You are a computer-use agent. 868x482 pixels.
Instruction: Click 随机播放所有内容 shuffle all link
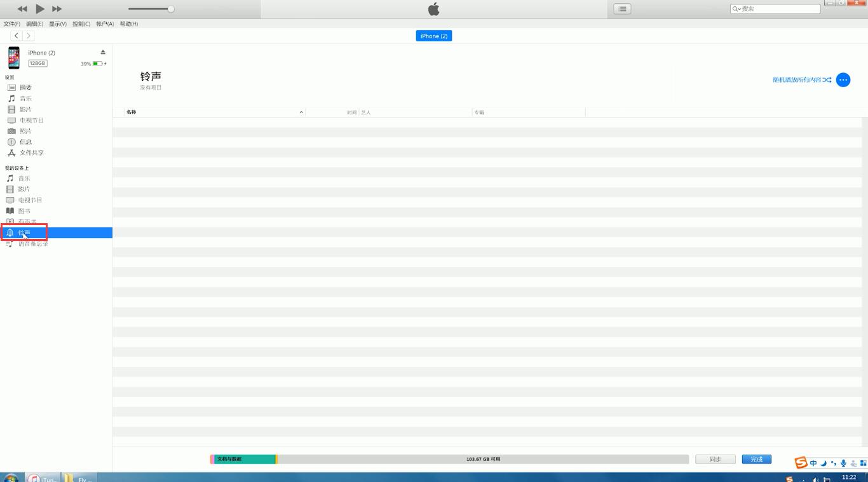point(802,79)
